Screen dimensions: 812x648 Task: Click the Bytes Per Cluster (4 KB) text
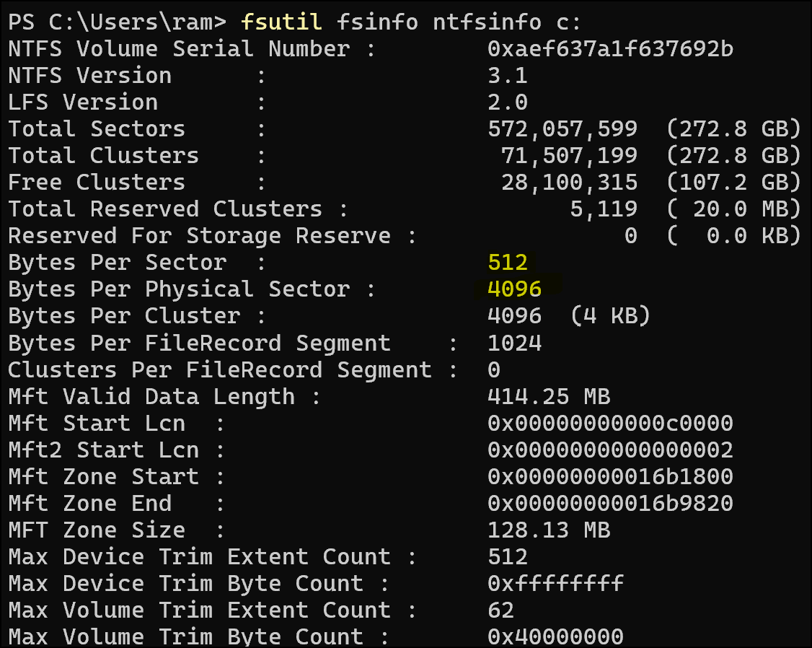610,315
